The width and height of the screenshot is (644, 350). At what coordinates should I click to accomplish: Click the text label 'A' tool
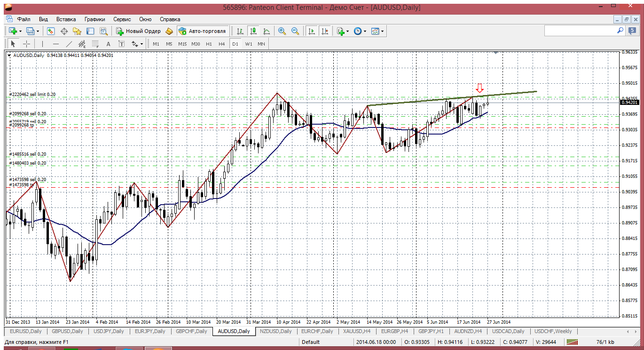point(108,44)
